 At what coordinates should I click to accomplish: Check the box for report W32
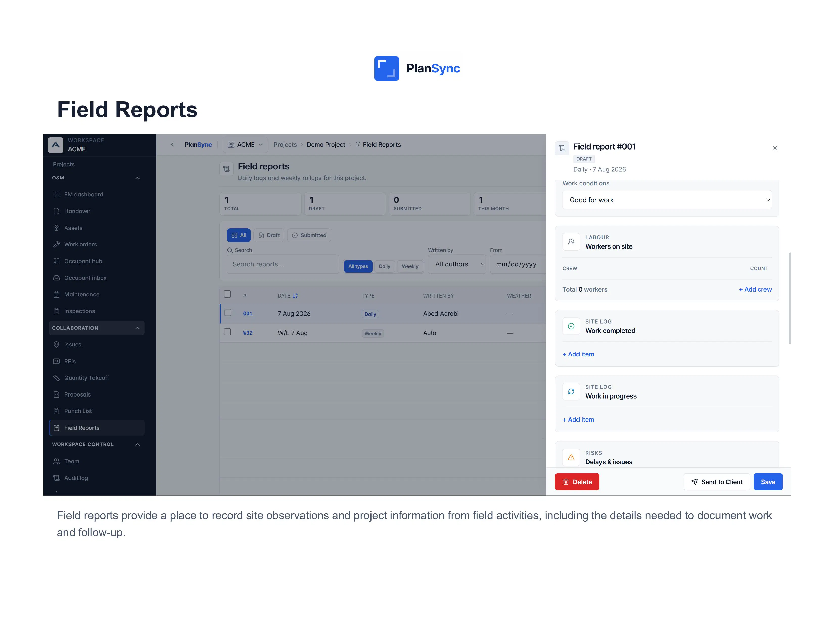click(228, 332)
